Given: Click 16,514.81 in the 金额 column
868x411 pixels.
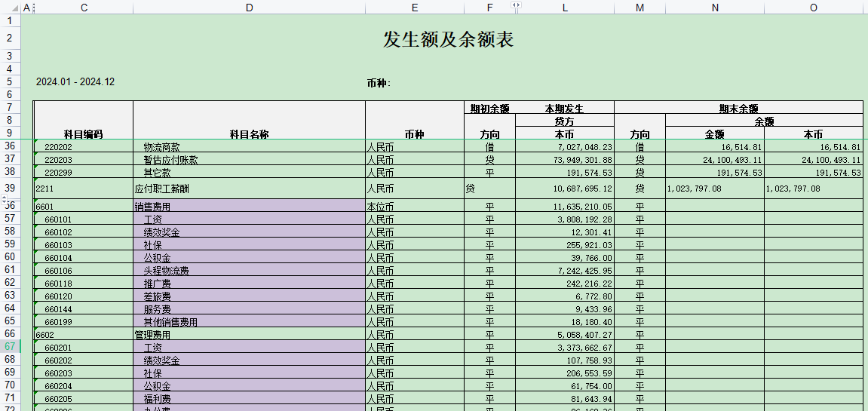Looking at the screenshot, I should point(741,147).
